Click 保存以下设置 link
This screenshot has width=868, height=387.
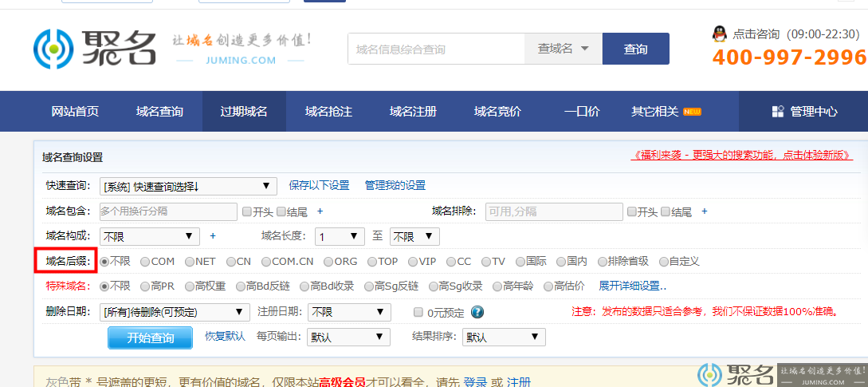pos(319,185)
